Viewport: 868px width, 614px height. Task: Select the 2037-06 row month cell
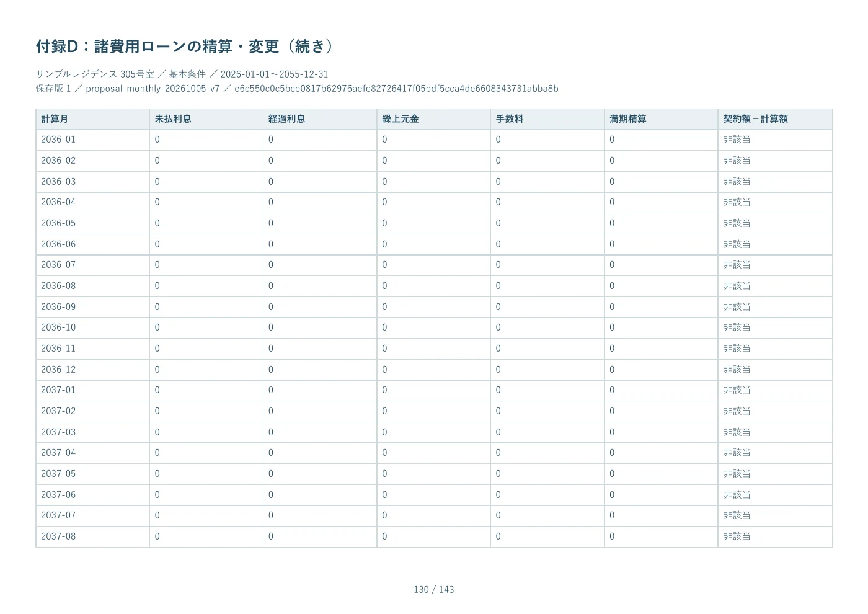point(92,495)
